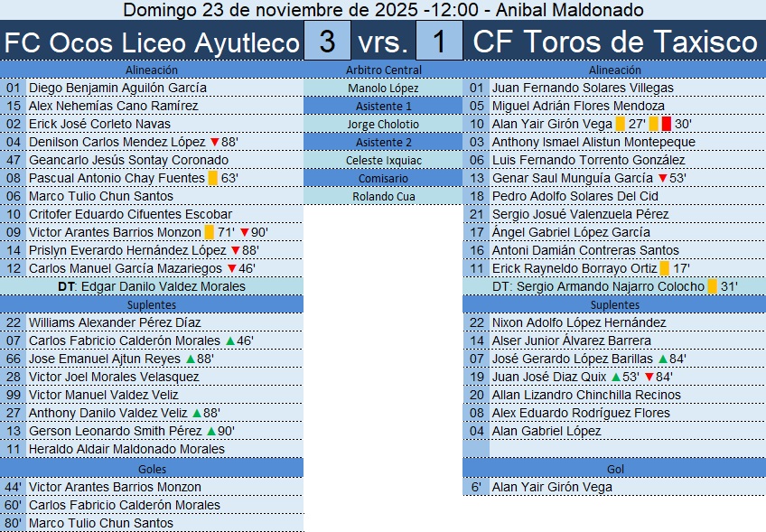This screenshot has height=532, width=766.
Task: Click the FC Ocos Liceo Ayutleco team name
Action: 152,42
